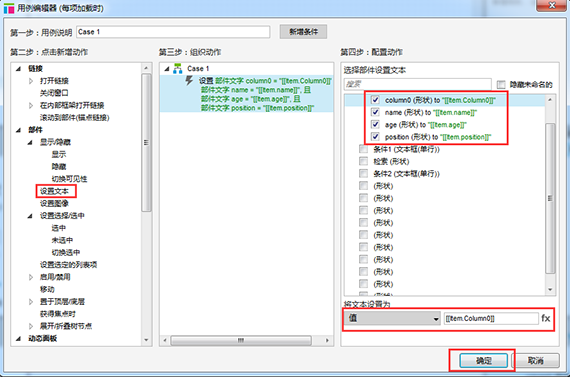Click the Case 1 description input field
Viewport: 570px width, 377px height.
pyautogui.click(x=173, y=32)
